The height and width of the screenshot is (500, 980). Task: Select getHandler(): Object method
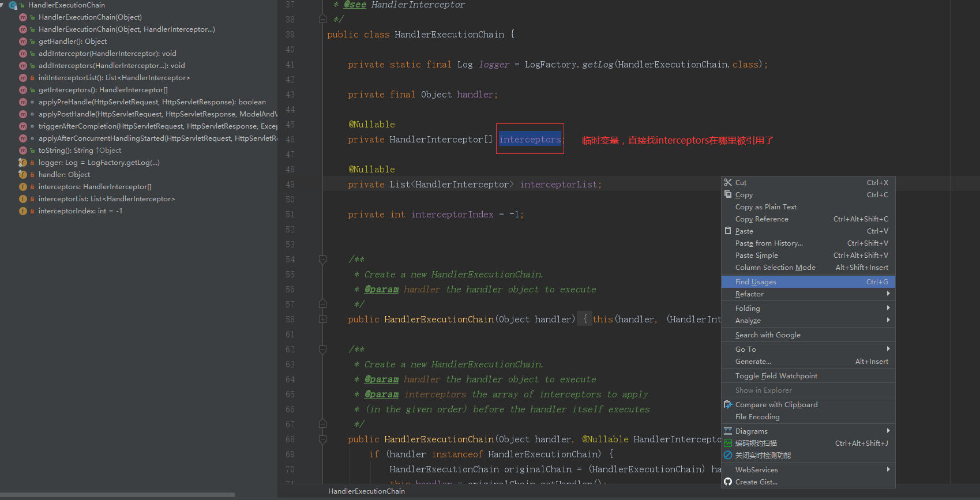coord(73,42)
